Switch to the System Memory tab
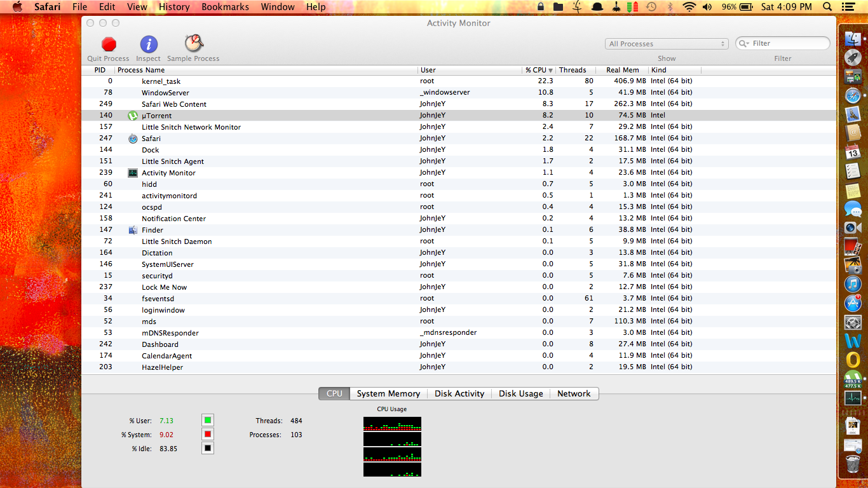The width and height of the screenshot is (868, 488). click(388, 393)
